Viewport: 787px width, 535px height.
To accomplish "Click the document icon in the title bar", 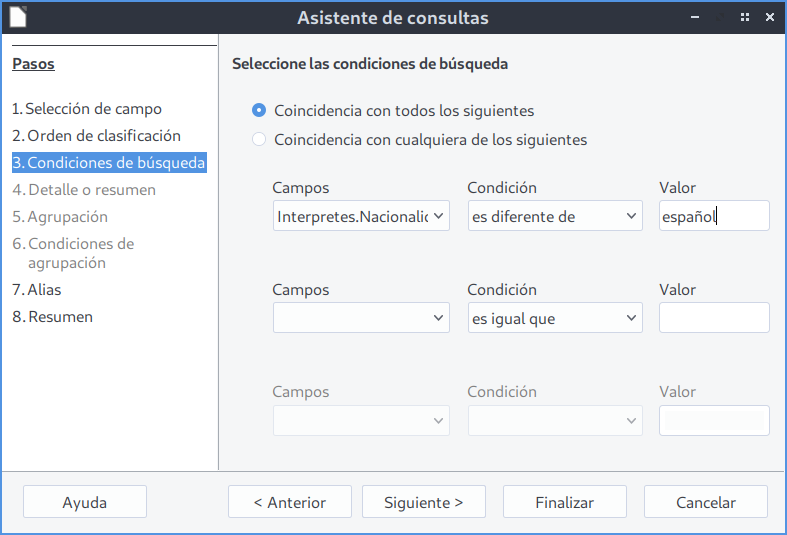I will coord(18,17).
